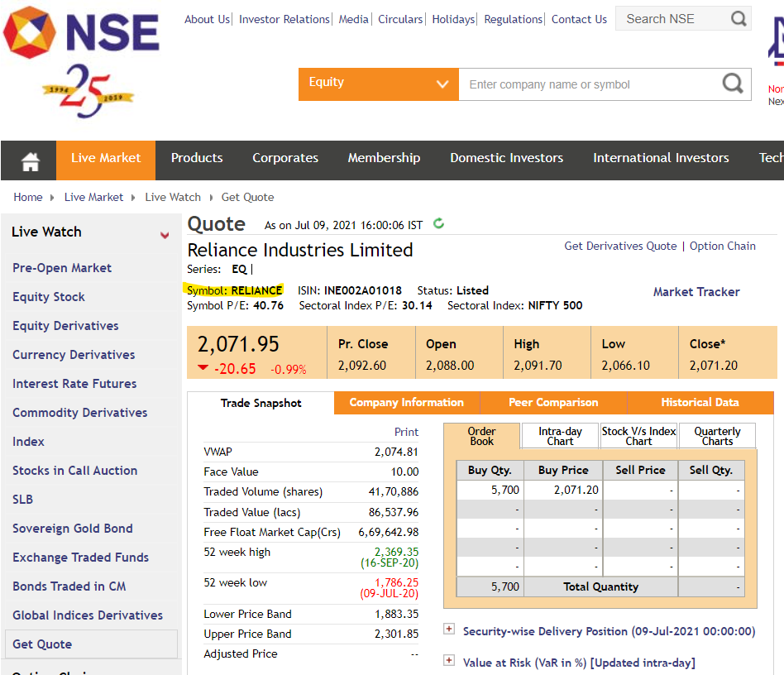Click the NSE 25 years anniversary emblem
Viewport: 784px width, 675px height.
88,91
